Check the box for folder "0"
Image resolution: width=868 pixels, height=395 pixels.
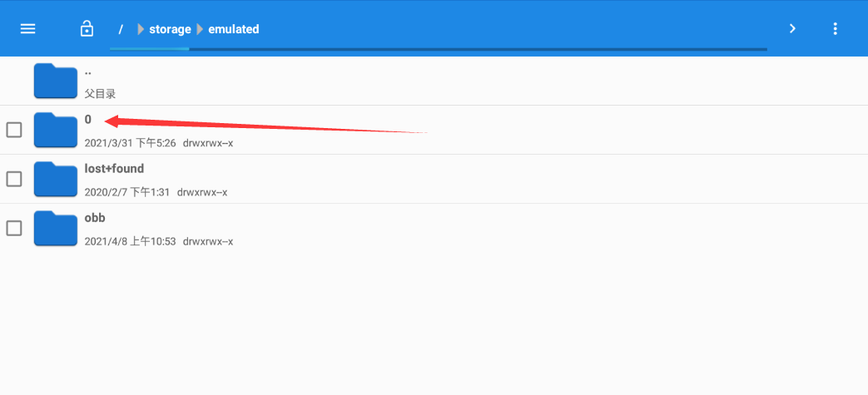tap(14, 130)
